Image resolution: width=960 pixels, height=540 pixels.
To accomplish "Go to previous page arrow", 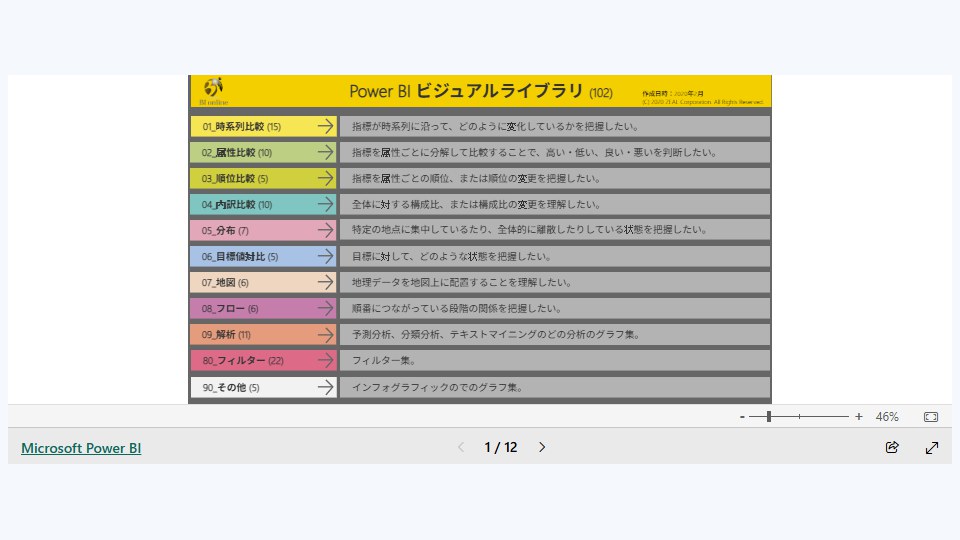I will [461, 448].
